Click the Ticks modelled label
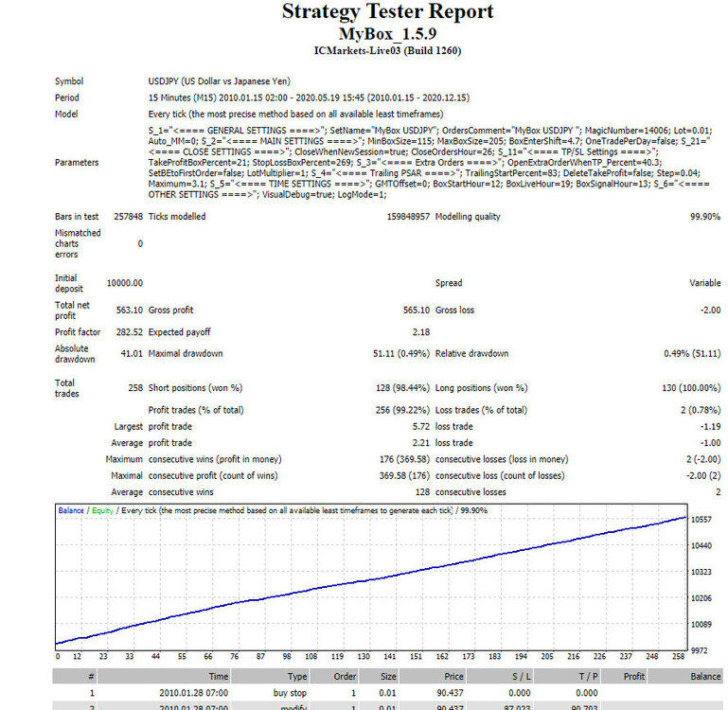Screen dimensions: 728x710 click(177, 217)
